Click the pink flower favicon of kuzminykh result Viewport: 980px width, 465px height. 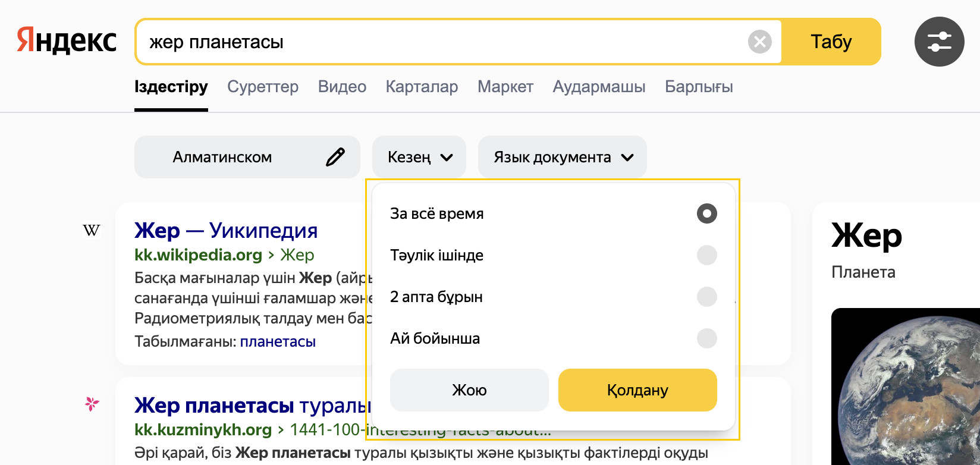pos(92,404)
